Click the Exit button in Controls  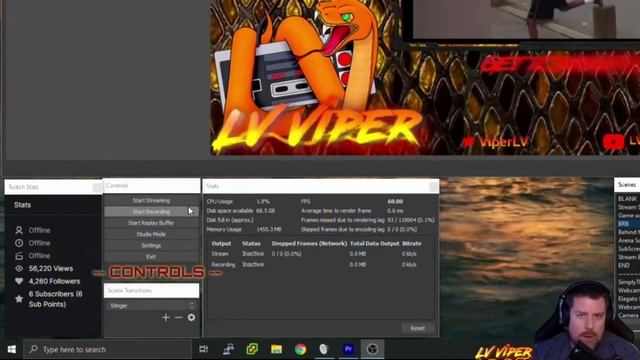tap(151, 257)
